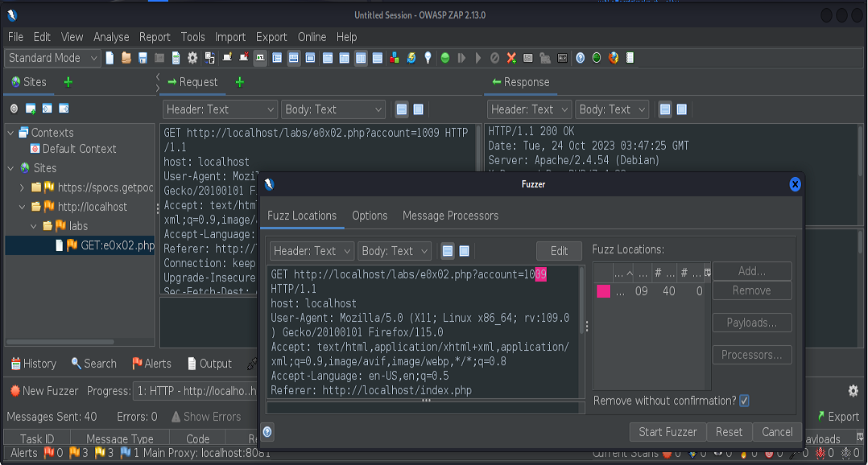Screen dimensions: 868x465
Task: Switch to the Options tab in Fuzzer
Action: click(370, 216)
